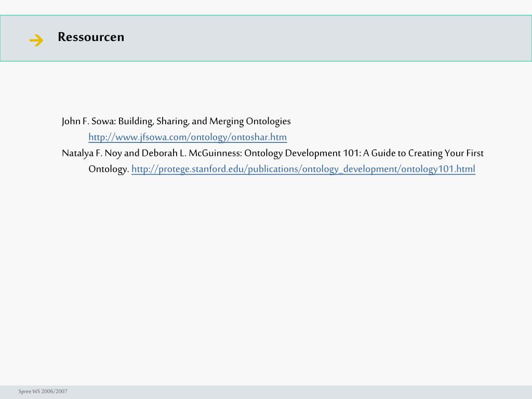The image size is (532, 399).
Task: Click the footer text 'Spree WS 2006/2007'
Action: coord(43,391)
